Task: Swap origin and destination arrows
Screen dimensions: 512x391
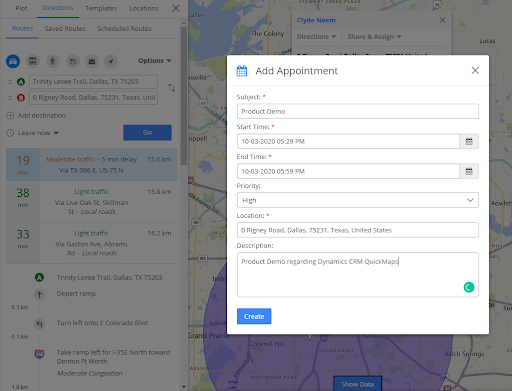Action: (171, 88)
